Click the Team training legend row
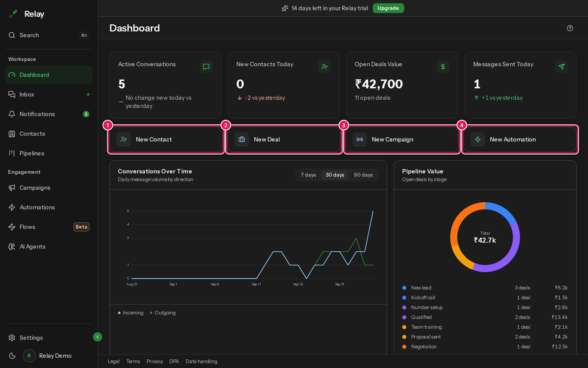 (485, 327)
